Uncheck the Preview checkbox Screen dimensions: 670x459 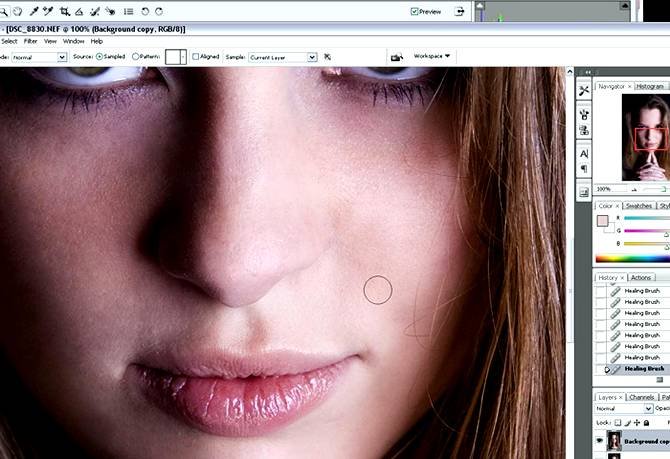pos(415,11)
